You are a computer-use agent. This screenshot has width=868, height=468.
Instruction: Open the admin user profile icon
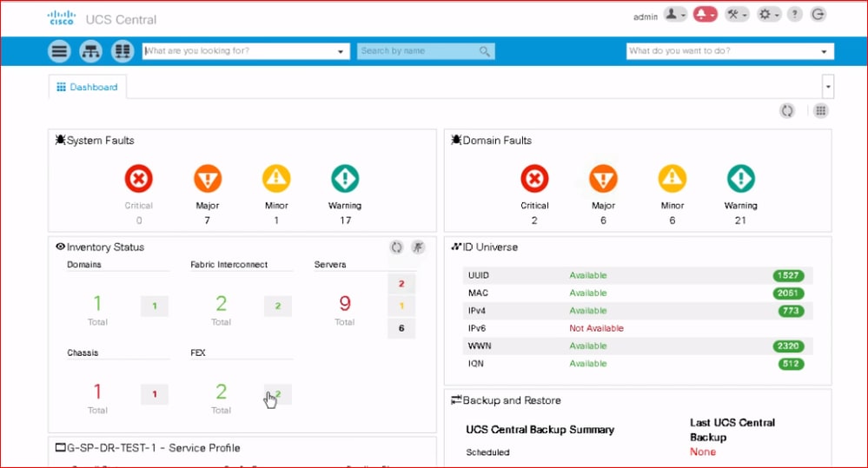click(x=675, y=15)
